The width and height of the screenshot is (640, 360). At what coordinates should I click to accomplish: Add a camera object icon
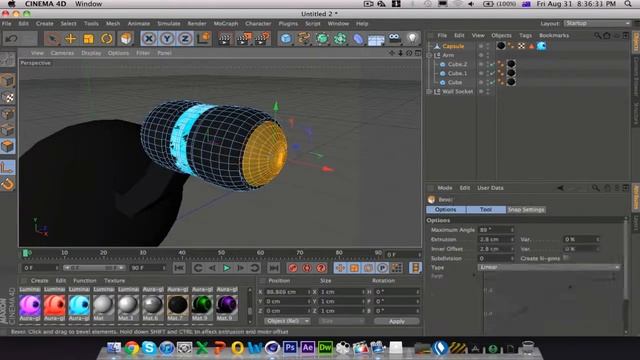(x=394, y=39)
